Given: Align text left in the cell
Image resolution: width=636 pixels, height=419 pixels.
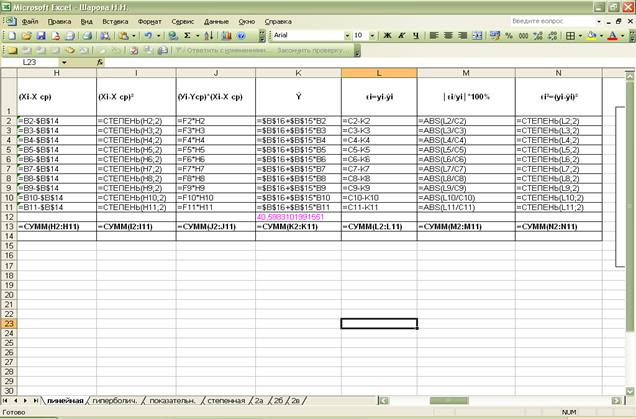Looking at the screenshot, I should click(x=434, y=36).
